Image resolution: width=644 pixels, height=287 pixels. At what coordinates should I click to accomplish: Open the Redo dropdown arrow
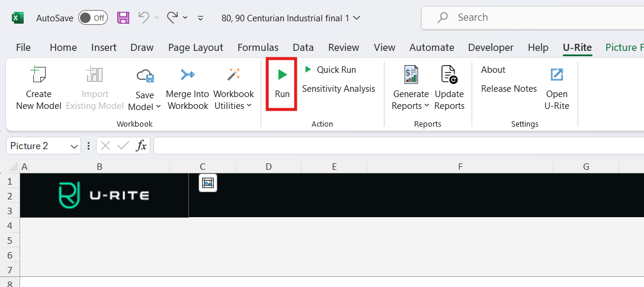[x=185, y=18]
